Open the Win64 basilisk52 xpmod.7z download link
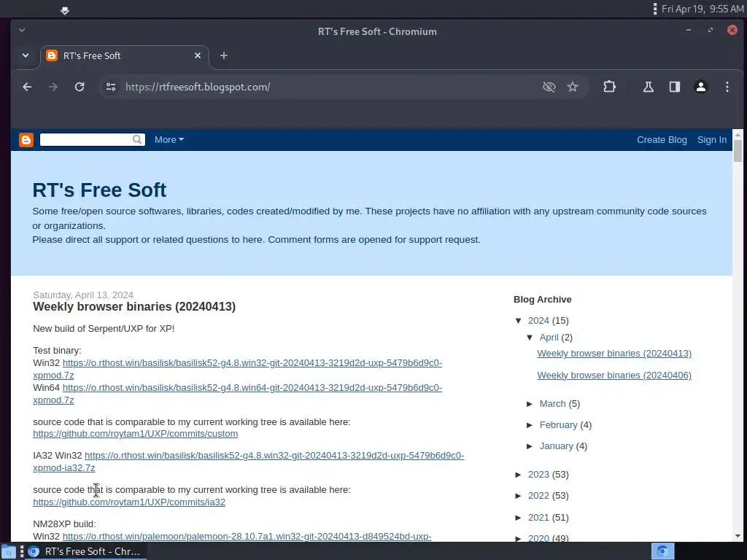Screen dimensions: 747x560 click(x=252, y=388)
